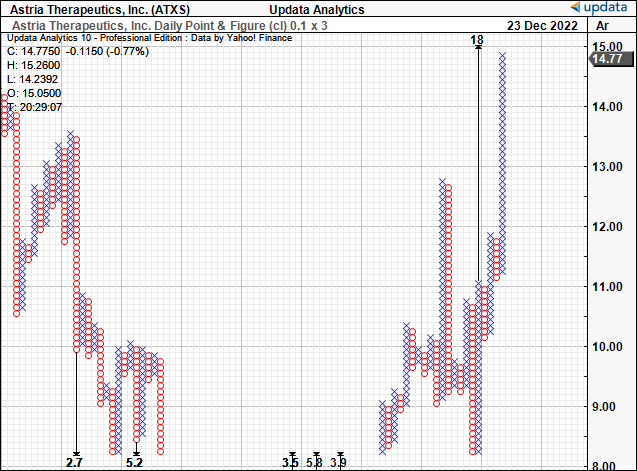Click the 2.7 downside target label
The height and width of the screenshot is (471, 637).
click(x=74, y=462)
